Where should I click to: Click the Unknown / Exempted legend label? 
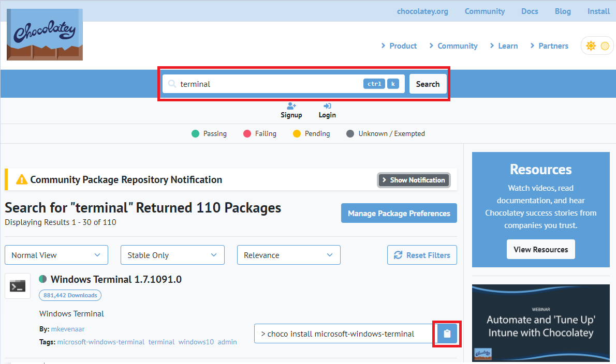tap(391, 134)
